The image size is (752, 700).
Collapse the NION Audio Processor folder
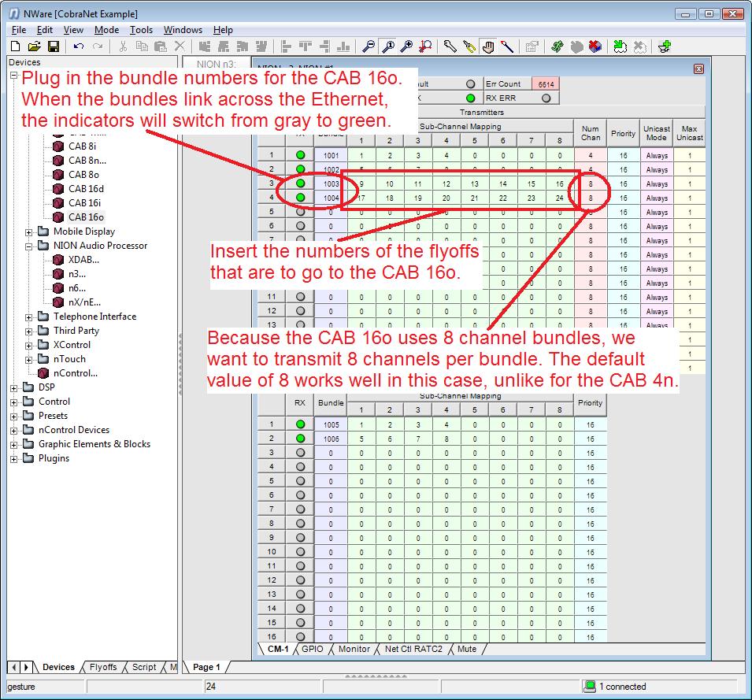[29, 246]
